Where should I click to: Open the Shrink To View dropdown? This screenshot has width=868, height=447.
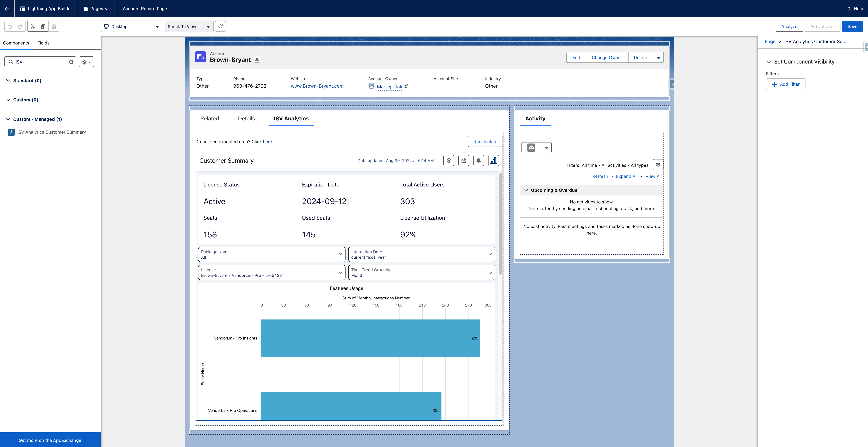point(189,26)
